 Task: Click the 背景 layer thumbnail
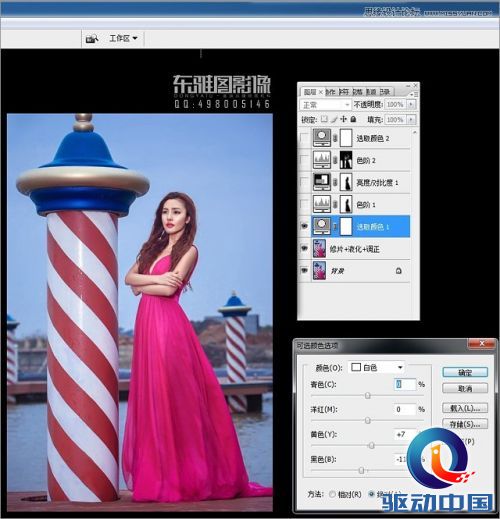point(319,271)
